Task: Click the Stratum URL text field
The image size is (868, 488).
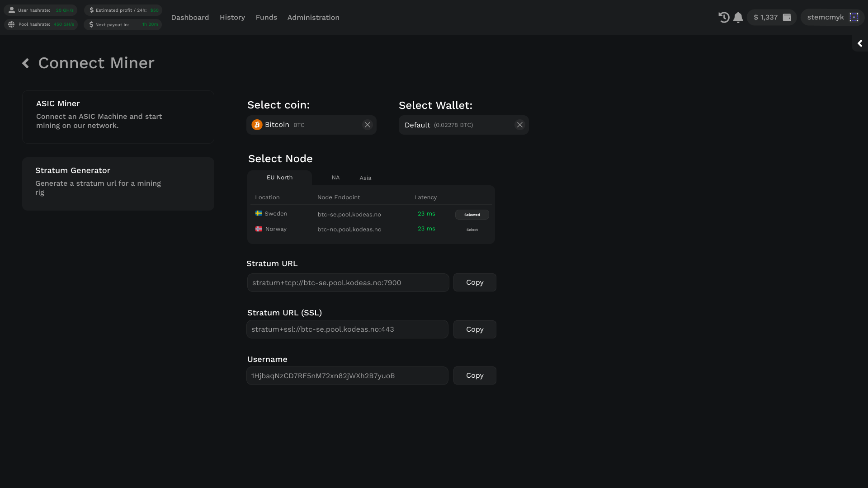Action: [348, 283]
